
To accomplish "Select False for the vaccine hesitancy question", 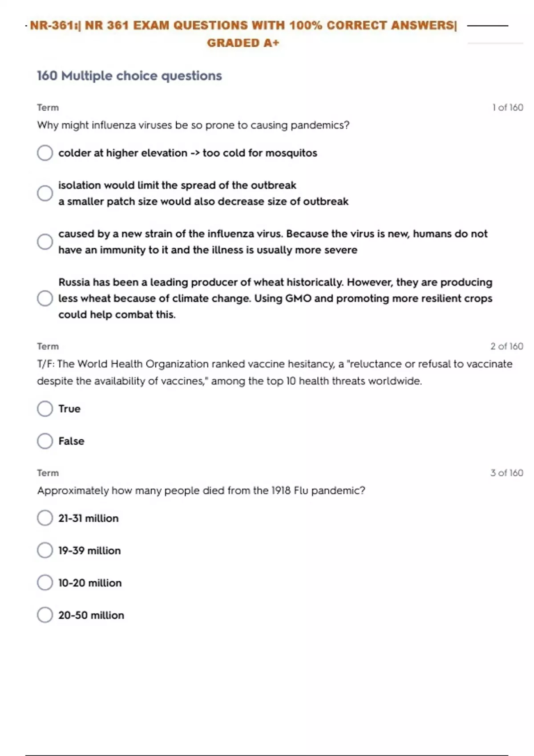I will (x=45, y=441).
